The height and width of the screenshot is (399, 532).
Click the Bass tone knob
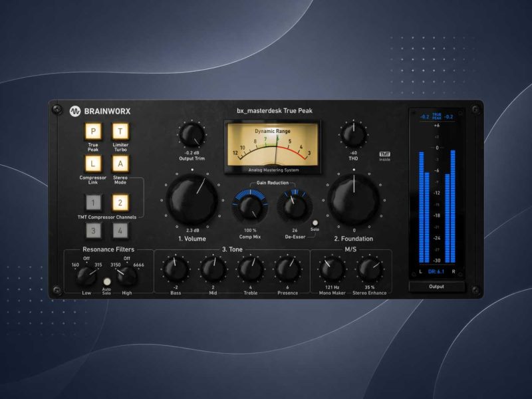pyautogui.click(x=176, y=269)
